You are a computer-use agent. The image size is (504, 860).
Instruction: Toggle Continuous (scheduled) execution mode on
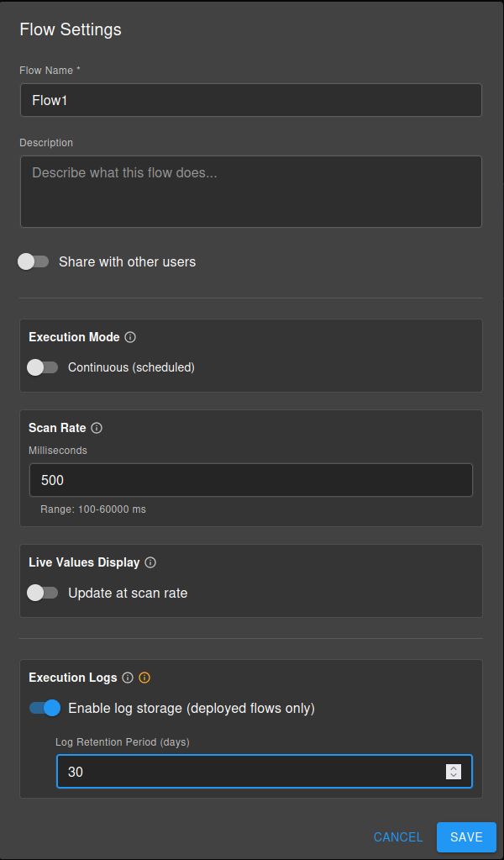(43, 367)
